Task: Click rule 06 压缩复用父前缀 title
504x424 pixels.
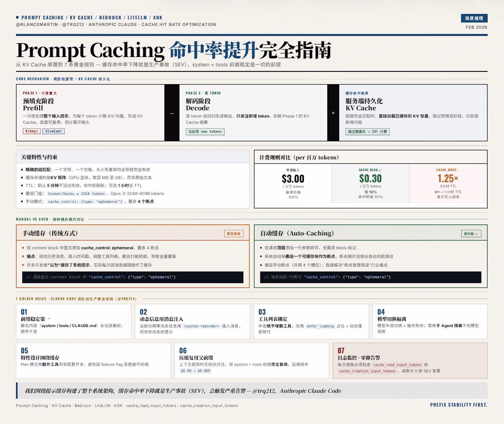Action: click(x=196, y=358)
